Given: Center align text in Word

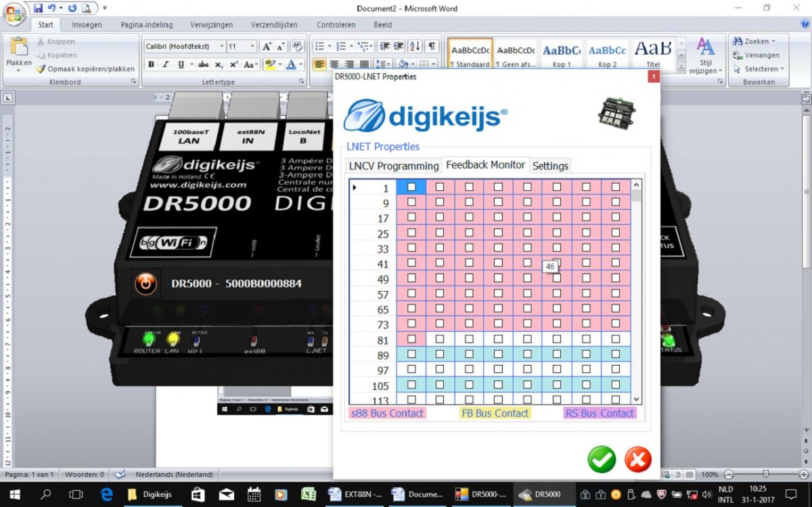Looking at the screenshot, I should click(x=334, y=65).
